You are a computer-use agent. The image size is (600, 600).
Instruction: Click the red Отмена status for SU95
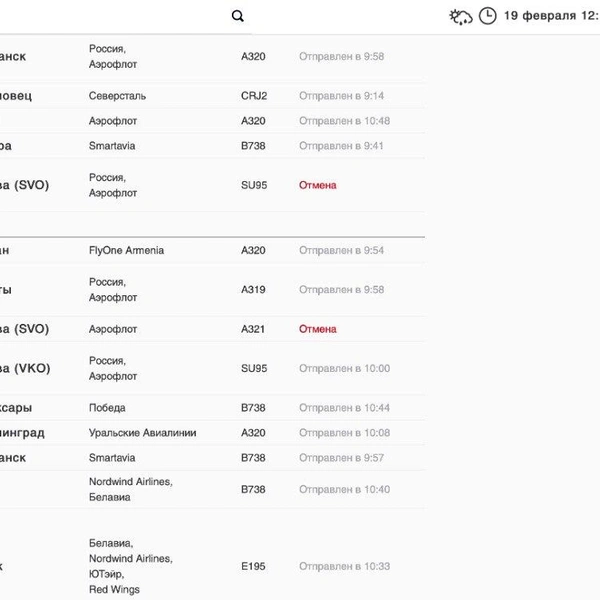318,185
